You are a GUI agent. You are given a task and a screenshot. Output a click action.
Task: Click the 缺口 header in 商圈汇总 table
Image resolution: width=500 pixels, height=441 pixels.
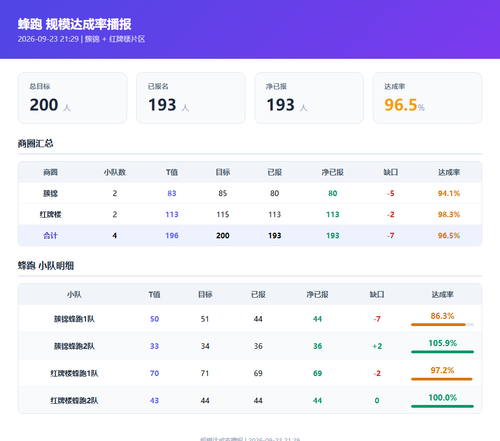pos(390,172)
